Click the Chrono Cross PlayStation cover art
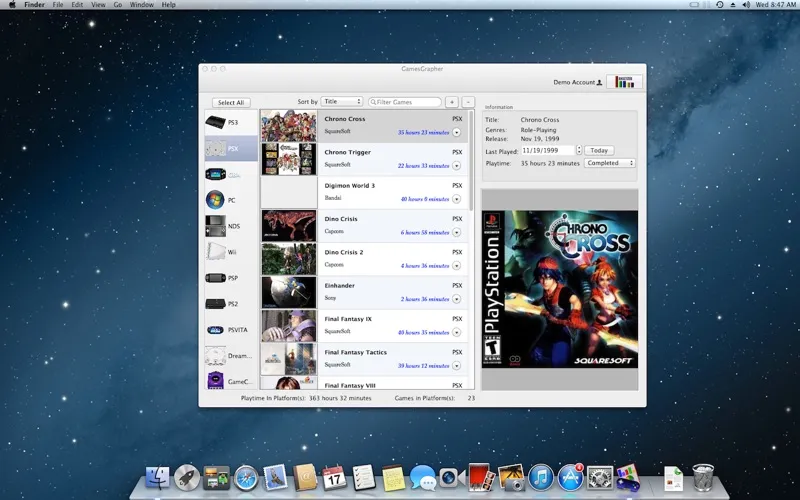800x500 pixels. pyautogui.click(x=560, y=289)
